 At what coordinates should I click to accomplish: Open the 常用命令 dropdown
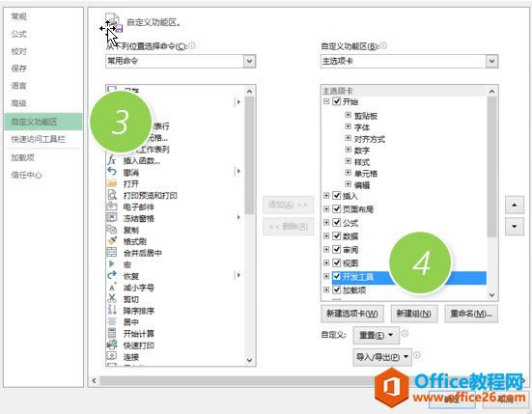tap(249, 62)
